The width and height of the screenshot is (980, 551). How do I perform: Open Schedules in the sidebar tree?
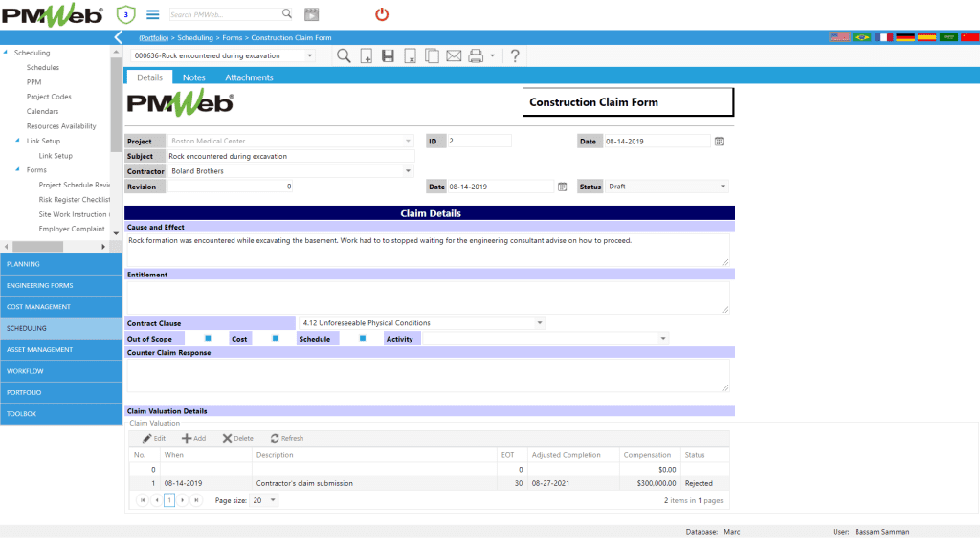click(x=42, y=68)
